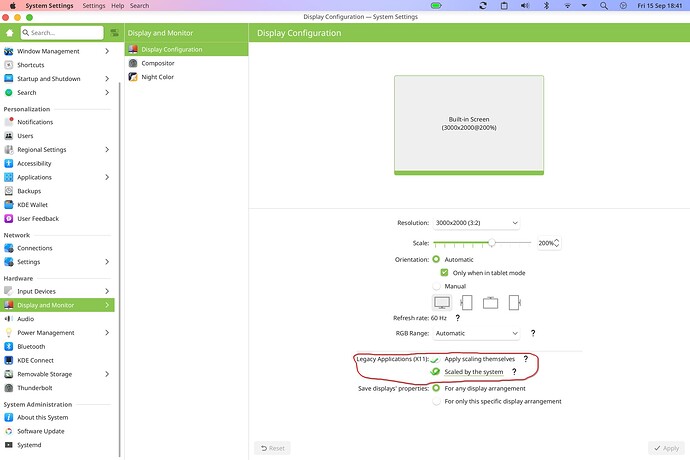Open the System Settings menu in menu bar
Viewport: 690px width, 460px height.
(x=49, y=6)
